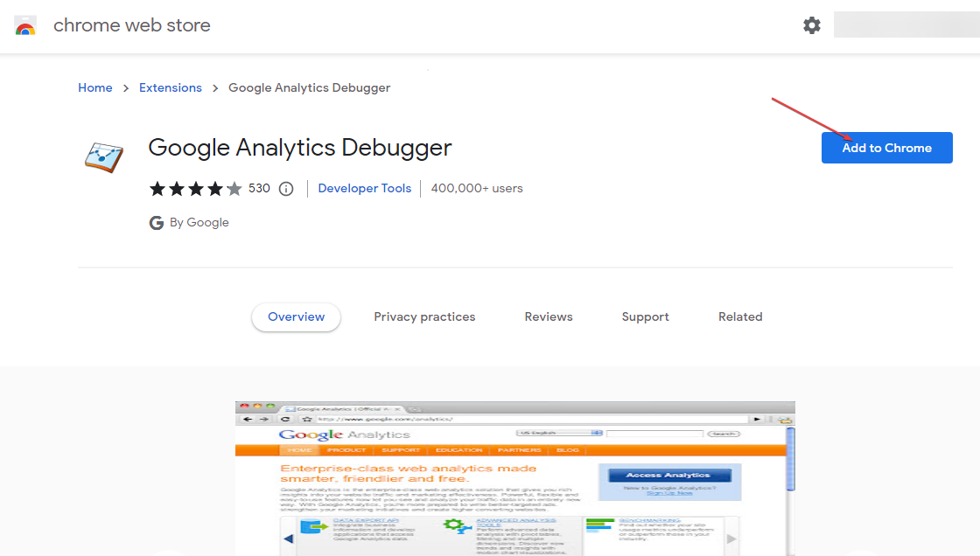980x556 pixels.
Task: Advance to next screenshot with right arrow
Action: [731, 539]
